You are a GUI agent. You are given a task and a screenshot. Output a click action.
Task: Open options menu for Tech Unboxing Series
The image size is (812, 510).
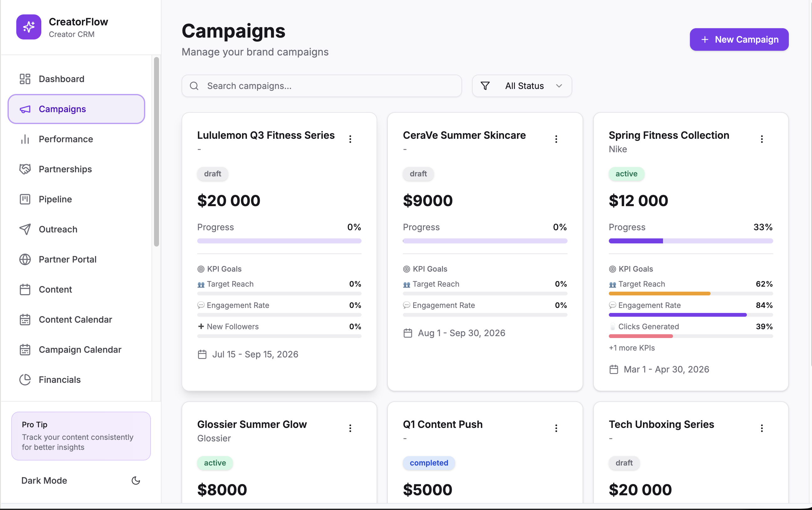(x=762, y=428)
